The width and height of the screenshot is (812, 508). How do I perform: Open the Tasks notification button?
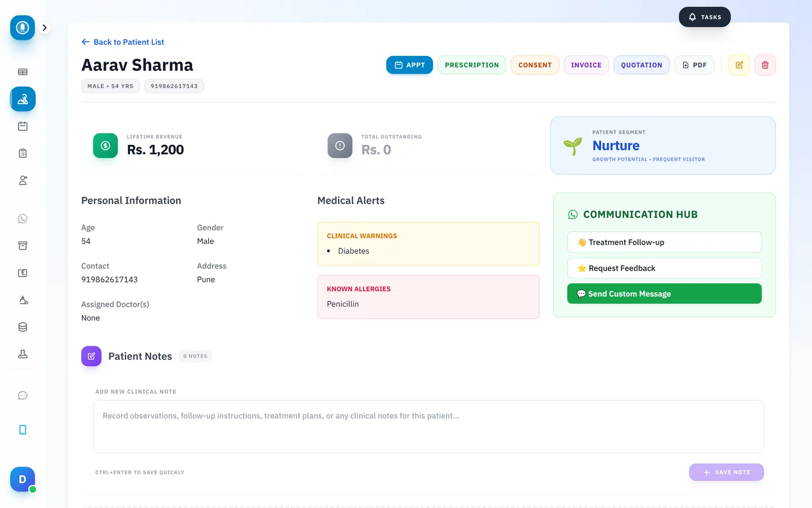coord(704,17)
